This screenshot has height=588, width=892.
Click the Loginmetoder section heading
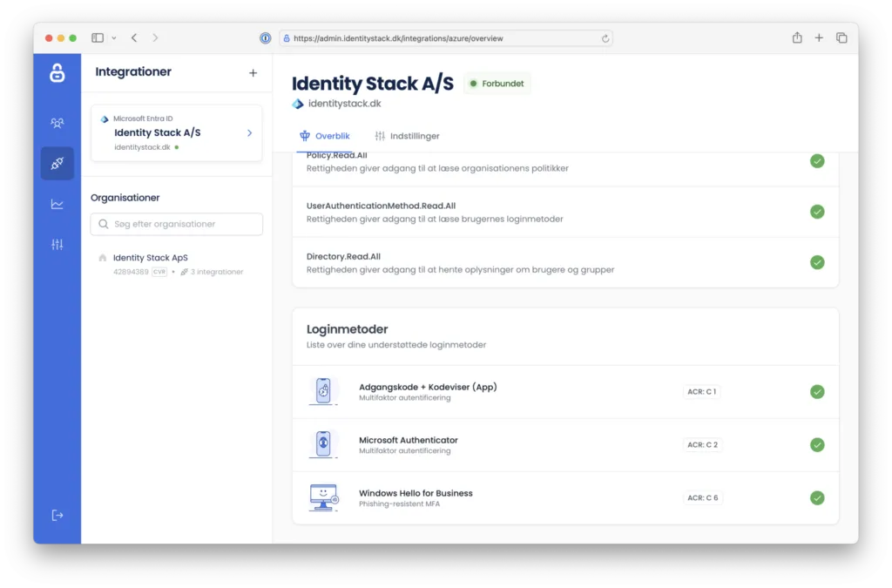[x=347, y=329]
